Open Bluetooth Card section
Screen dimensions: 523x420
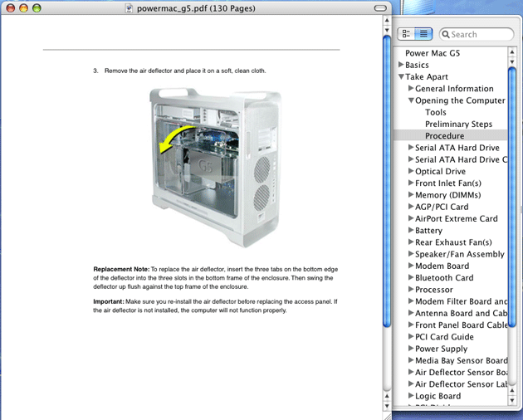click(x=444, y=277)
